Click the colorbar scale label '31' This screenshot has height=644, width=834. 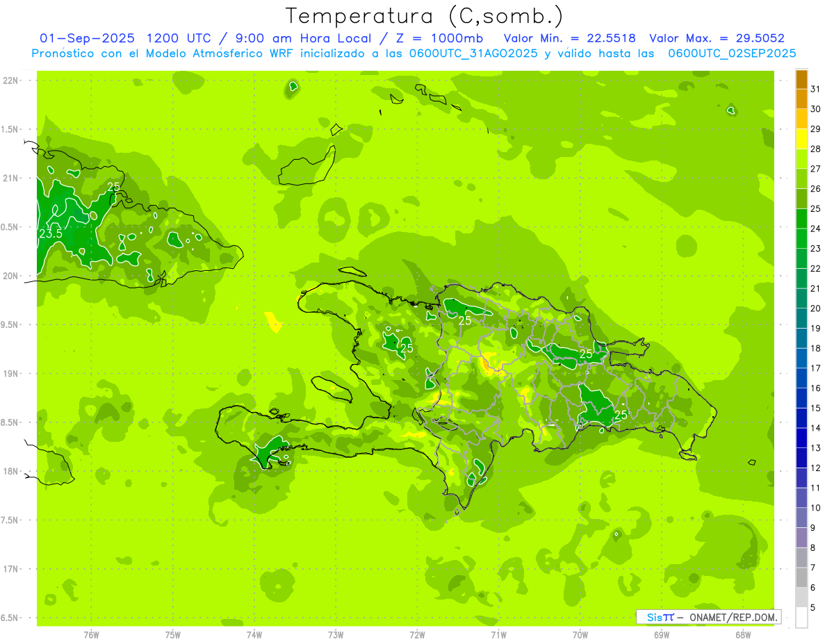(x=815, y=89)
